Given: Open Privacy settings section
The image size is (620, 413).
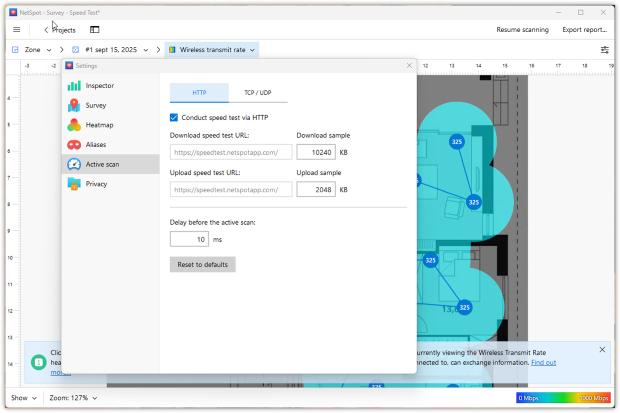Looking at the screenshot, I should click(96, 184).
